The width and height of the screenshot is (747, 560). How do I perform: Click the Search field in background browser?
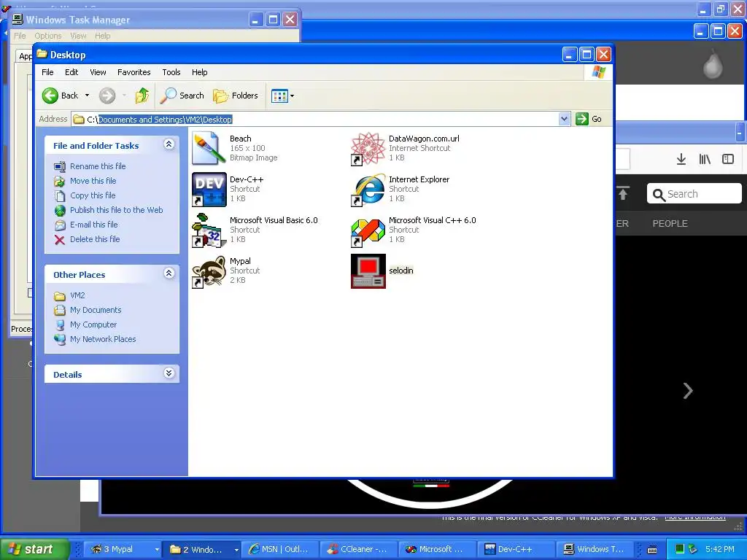click(x=694, y=194)
